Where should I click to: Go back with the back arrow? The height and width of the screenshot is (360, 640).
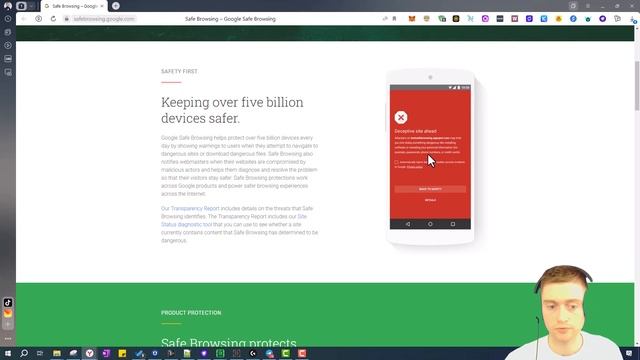[x=24, y=19]
